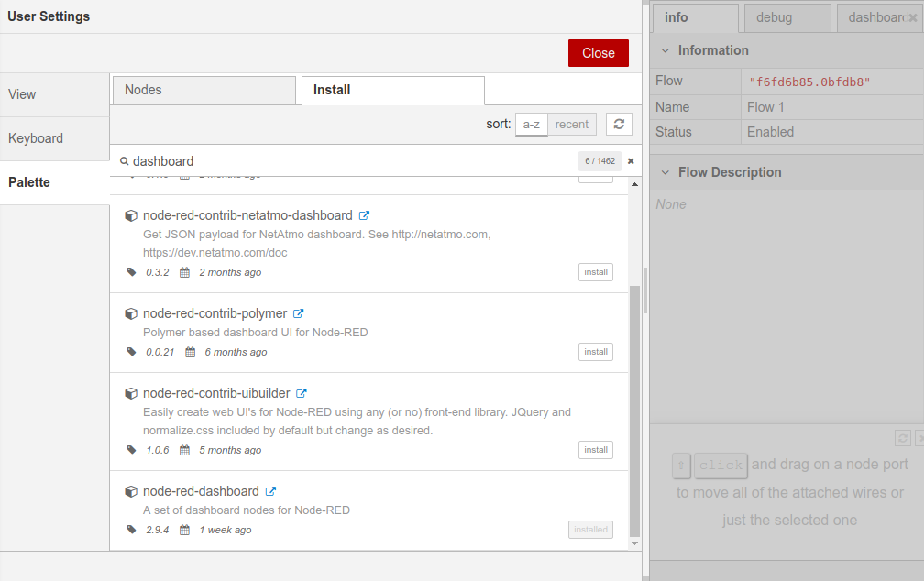Click refresh icon in the tips panel
Viewport: 924px width, 581px height.
coord(903,438)
